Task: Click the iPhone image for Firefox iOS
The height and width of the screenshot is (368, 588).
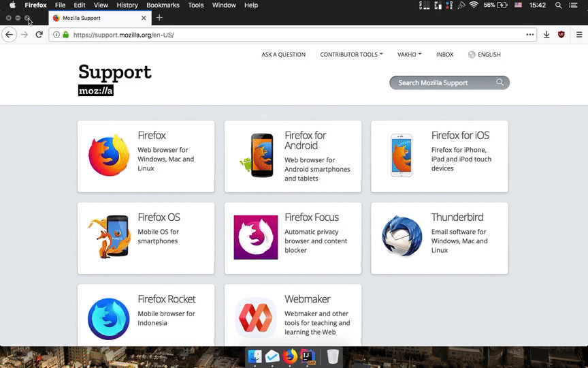Action: (x=402, y=155)
